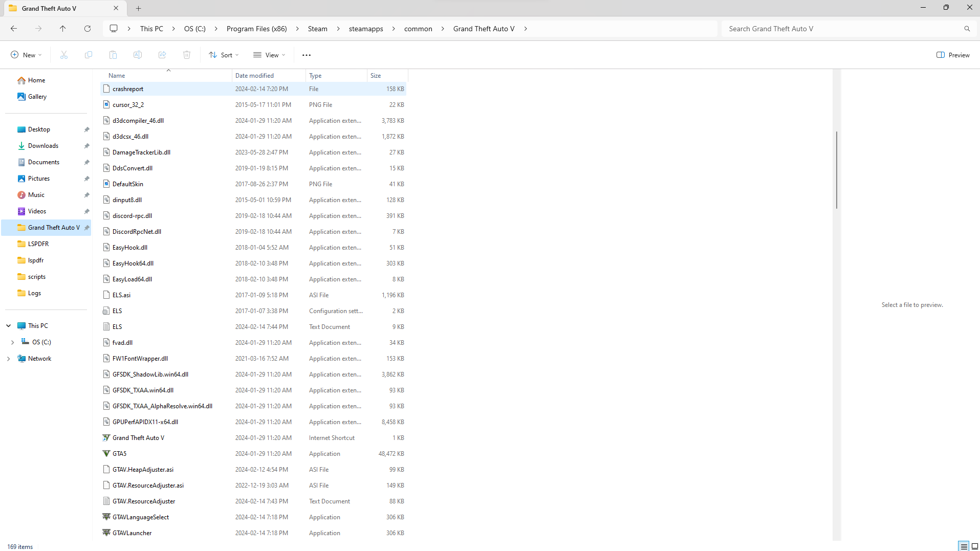
Task: Open the Sort dropdown menu
Action: [x=224, y=55]
